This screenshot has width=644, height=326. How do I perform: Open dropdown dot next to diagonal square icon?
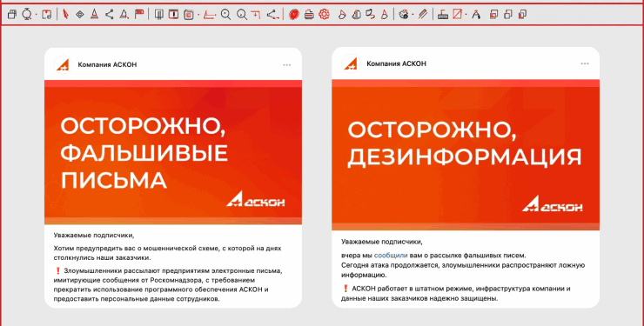pos(466,15)
